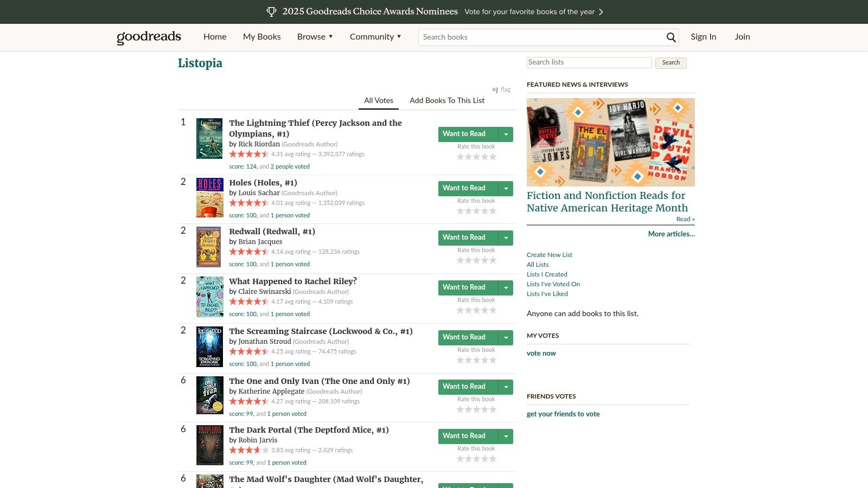Click Want to Read for The Screaming Staircase
The height and width of the screenshot is (488, 868).
click(x=468, y=338)
